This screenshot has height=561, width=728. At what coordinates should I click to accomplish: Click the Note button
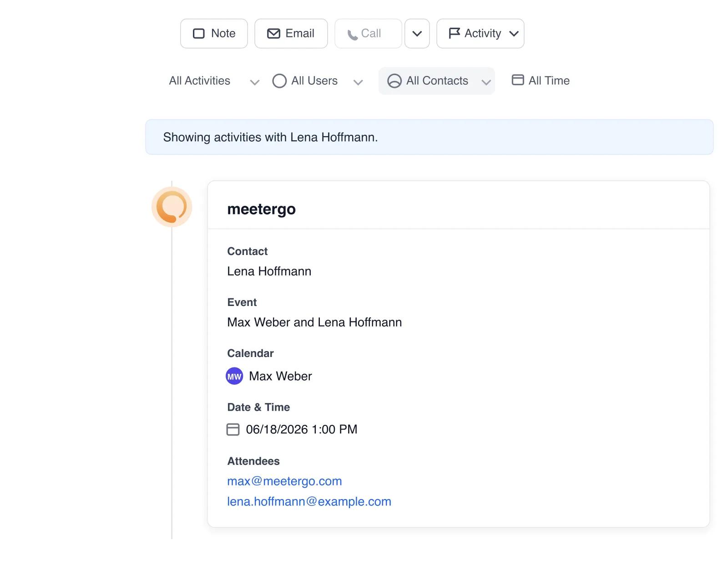tap(214, 33)
